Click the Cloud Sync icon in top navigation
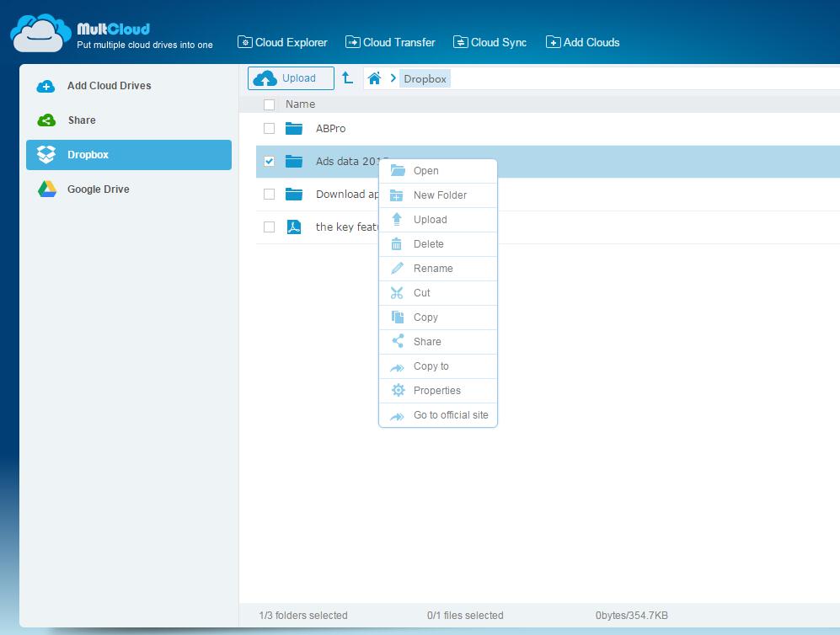The width and height of the screenshot is (840, 635). point(460,42)
